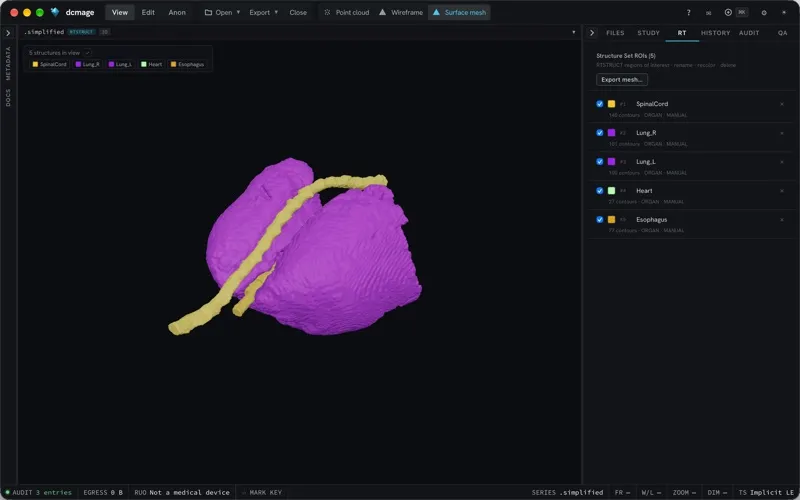Open settings via the gear icon
This screenshot has height=500, width=800.
click(x=764, y=13)
